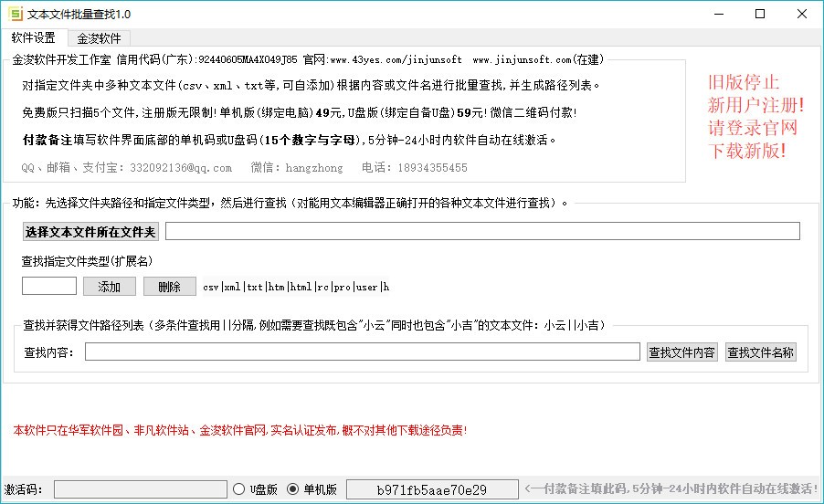Screen dimensions: 824x504
Task: Open the 金浚软件 tab
Action: click(99, 38)
